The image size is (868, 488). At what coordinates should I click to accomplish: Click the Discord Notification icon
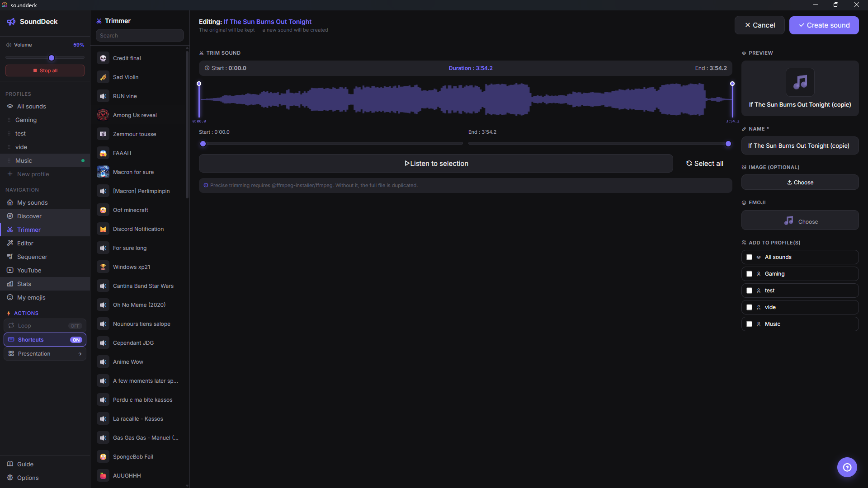pyautogui.click(x=103, y=229)
